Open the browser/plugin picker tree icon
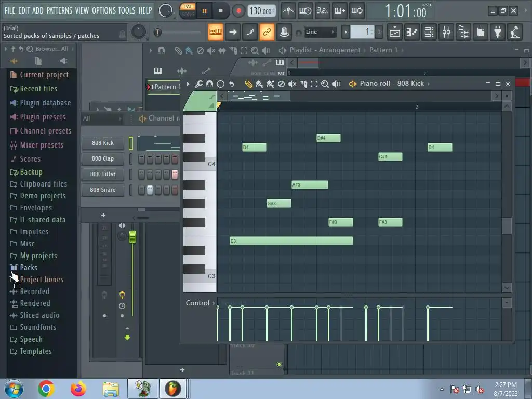 pos(463,32)
